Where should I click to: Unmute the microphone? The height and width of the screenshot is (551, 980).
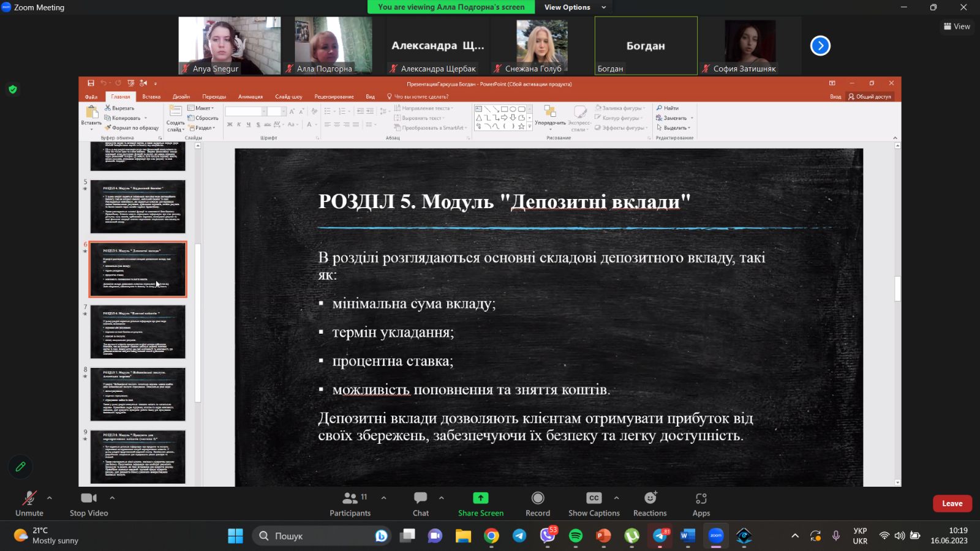point(29,503)
